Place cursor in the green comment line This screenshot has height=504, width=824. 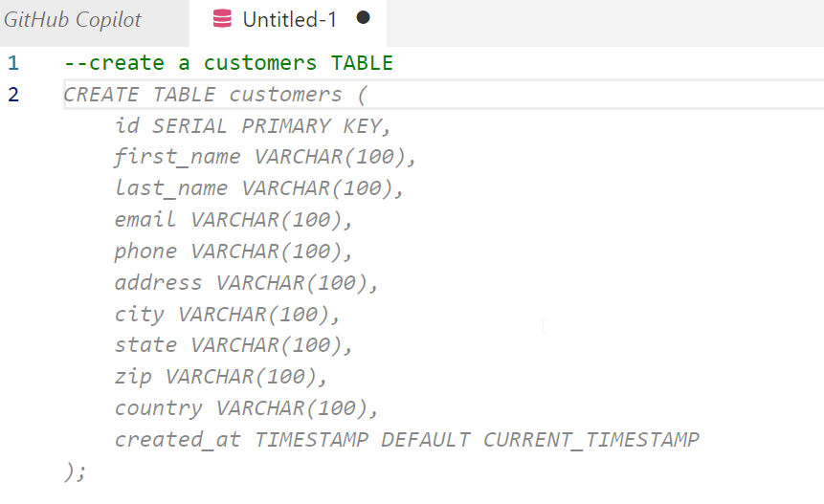click(x=228, y=63)
